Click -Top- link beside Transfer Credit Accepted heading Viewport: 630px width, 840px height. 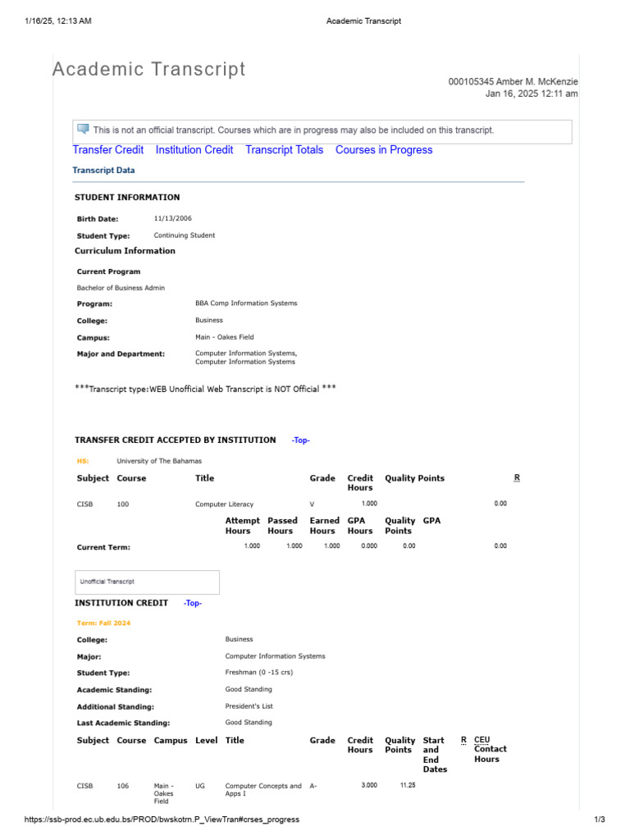click(x=301, y=441)
